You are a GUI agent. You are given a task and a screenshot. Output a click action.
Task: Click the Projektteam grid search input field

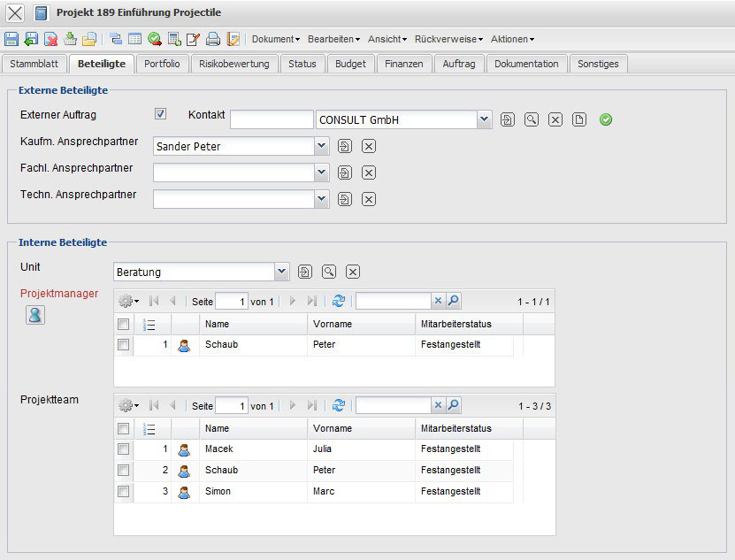point(393,405)
